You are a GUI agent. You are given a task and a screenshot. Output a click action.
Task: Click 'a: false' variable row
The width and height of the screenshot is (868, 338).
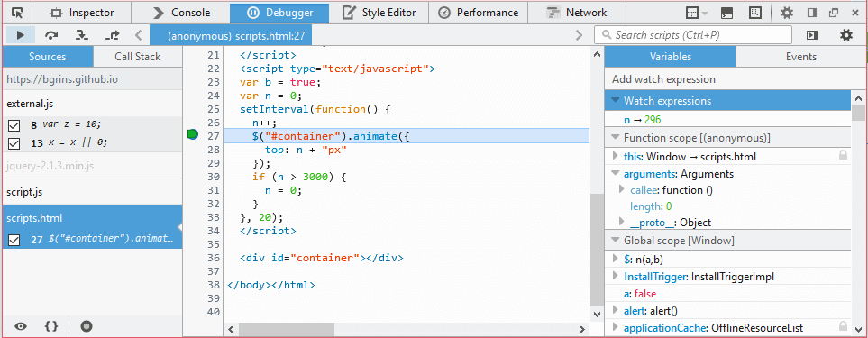tap(728, 293)
